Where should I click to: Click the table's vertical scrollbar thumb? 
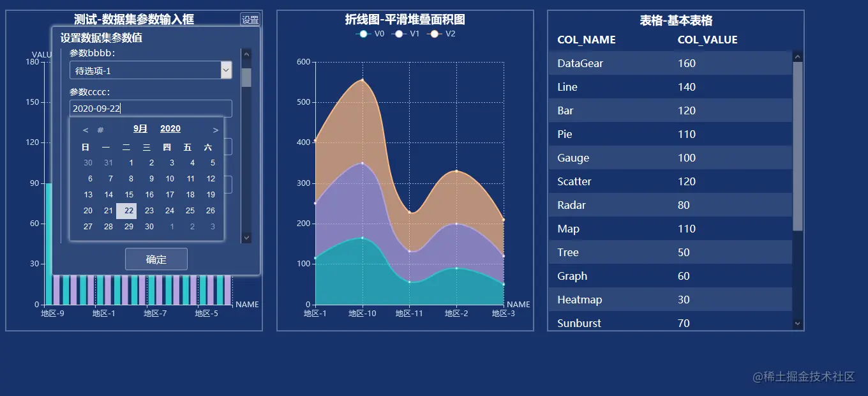(x=798, y=146)
